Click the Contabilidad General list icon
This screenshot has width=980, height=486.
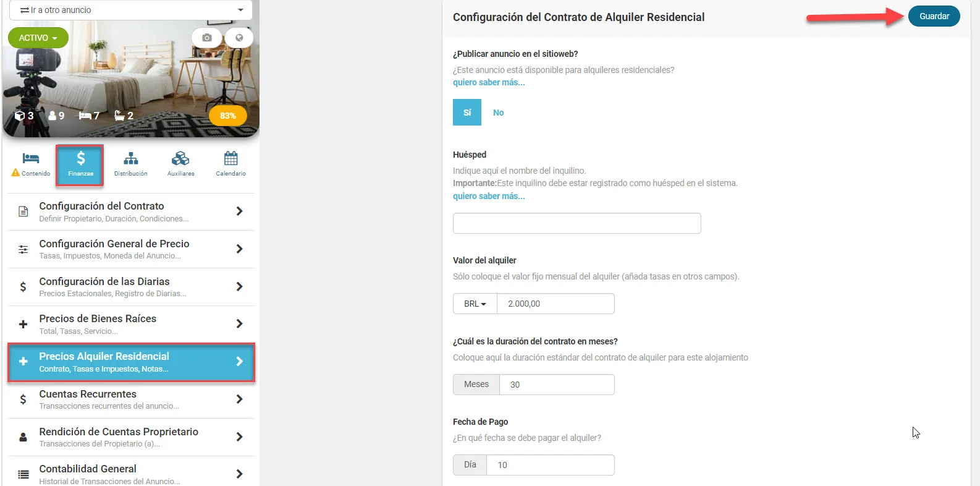point(23,475)
